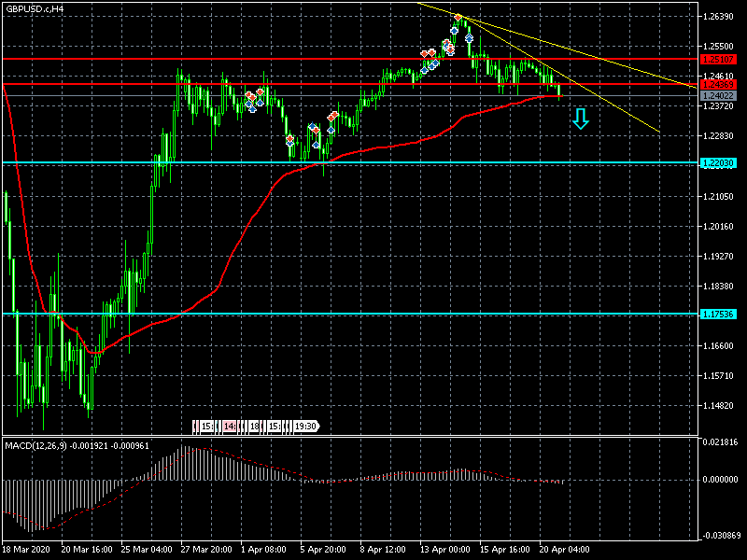Click the 1.19270 price axis value
The width and height of the screenshot is (747, 560).
pos(718,256)
